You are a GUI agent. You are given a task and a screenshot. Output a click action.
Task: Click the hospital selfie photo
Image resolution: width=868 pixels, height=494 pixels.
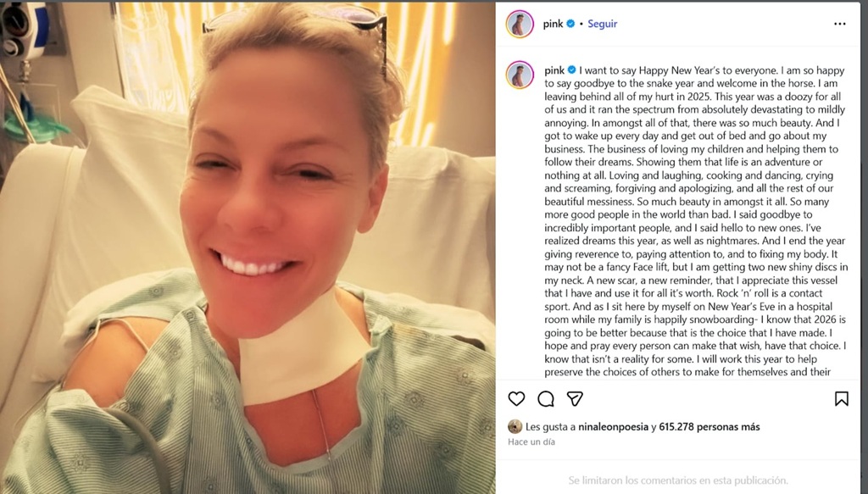coord(248,247)
